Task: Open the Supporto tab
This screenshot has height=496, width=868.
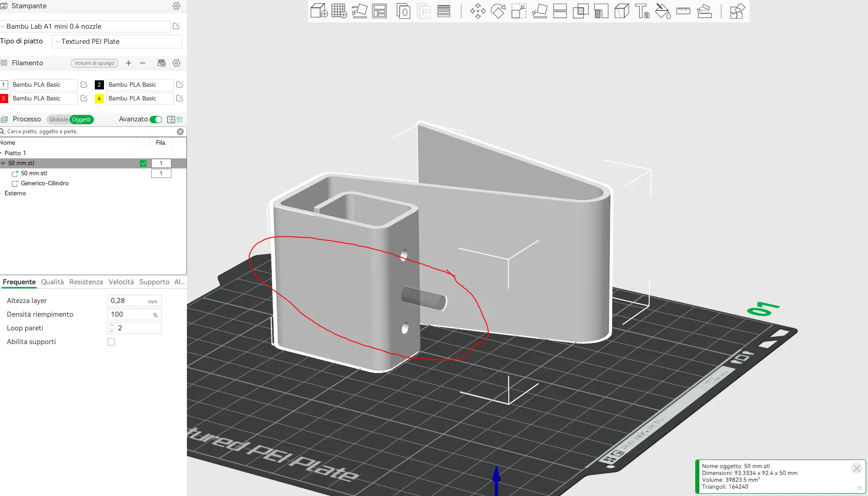Action: pos(155,282)
